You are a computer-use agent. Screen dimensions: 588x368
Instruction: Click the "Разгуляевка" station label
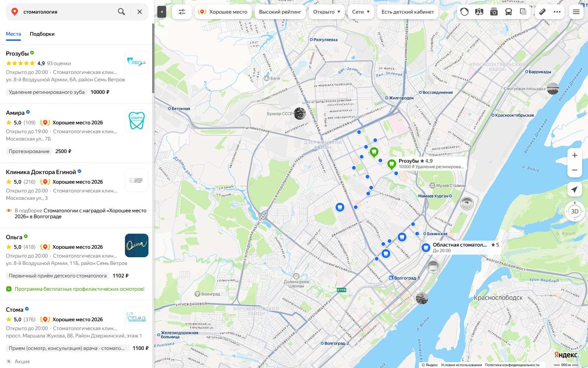(325, 40)
